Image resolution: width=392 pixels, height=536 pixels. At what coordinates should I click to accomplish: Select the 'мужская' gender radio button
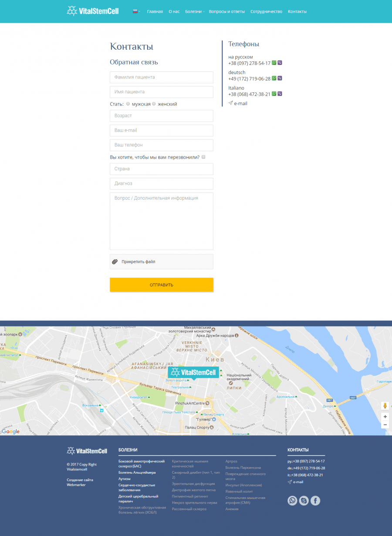[128, 104]
